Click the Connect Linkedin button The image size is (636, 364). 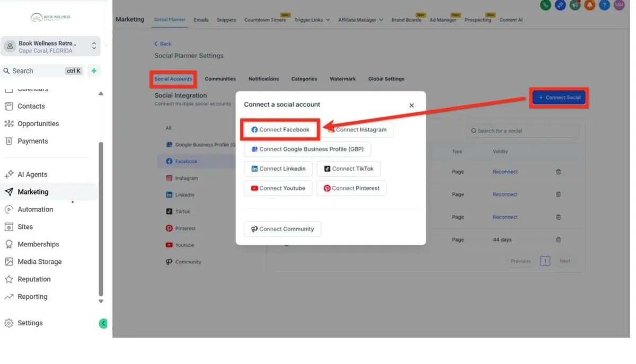278,169
